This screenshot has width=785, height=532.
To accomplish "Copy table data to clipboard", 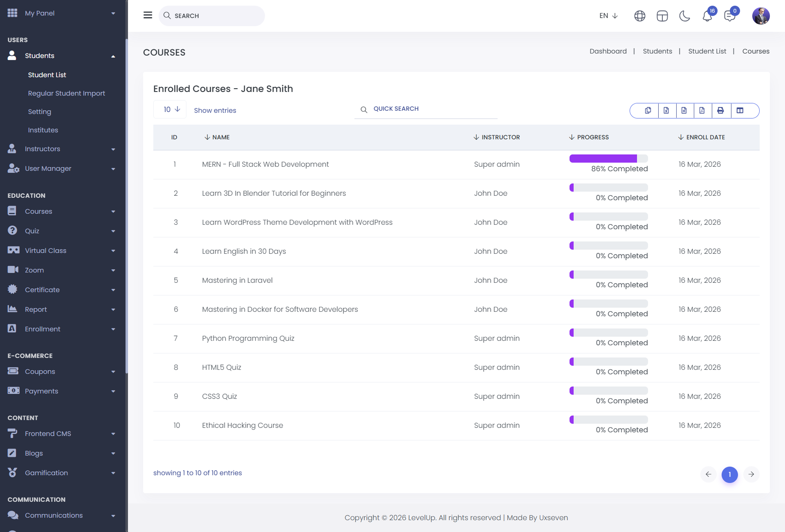I will pyautogui.click(x=648, y=110).
